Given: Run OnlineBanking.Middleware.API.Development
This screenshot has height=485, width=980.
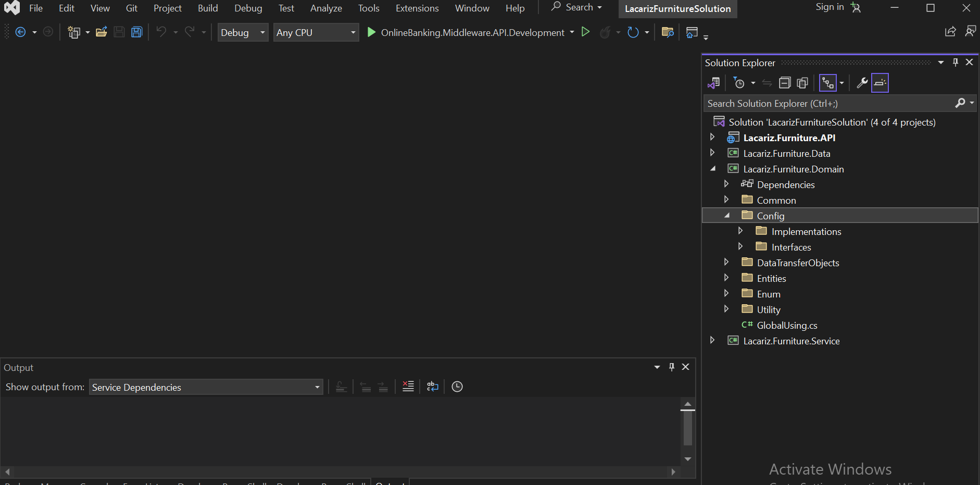Looking at the screenshot, I should coord(372,32).
